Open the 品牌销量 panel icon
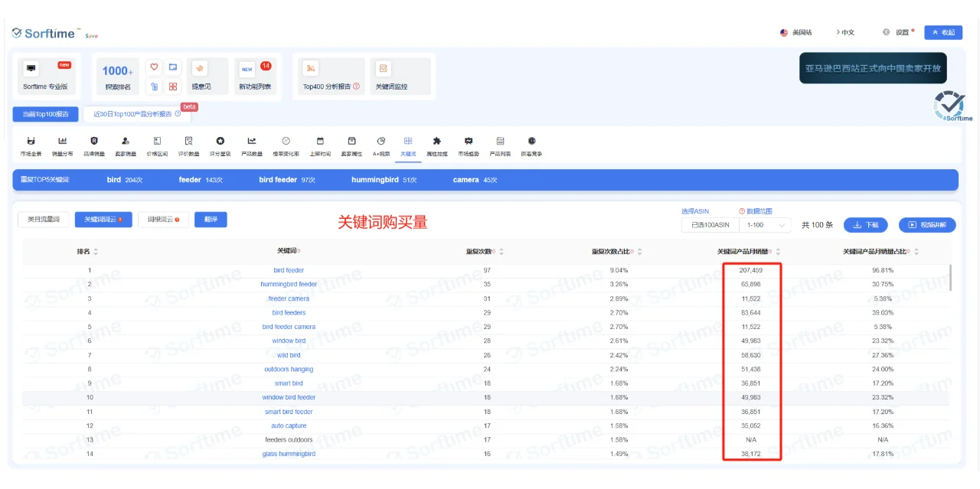 93,145
